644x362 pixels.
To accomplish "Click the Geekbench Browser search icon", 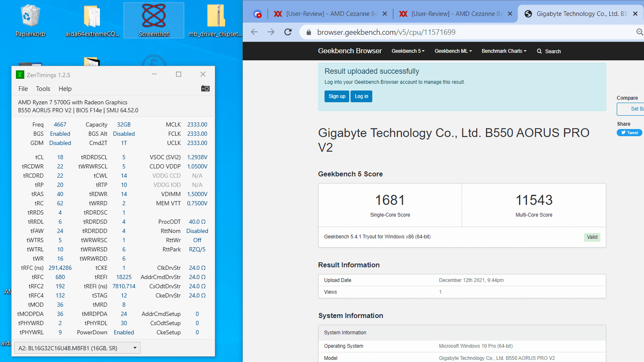I will click(539, 51).
